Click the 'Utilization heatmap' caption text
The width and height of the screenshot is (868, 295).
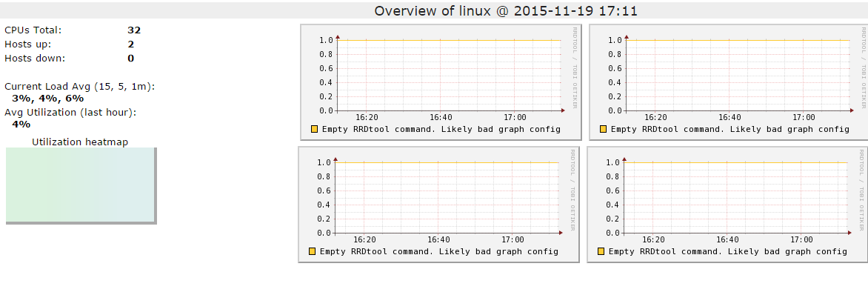click(x=80, y=142)
